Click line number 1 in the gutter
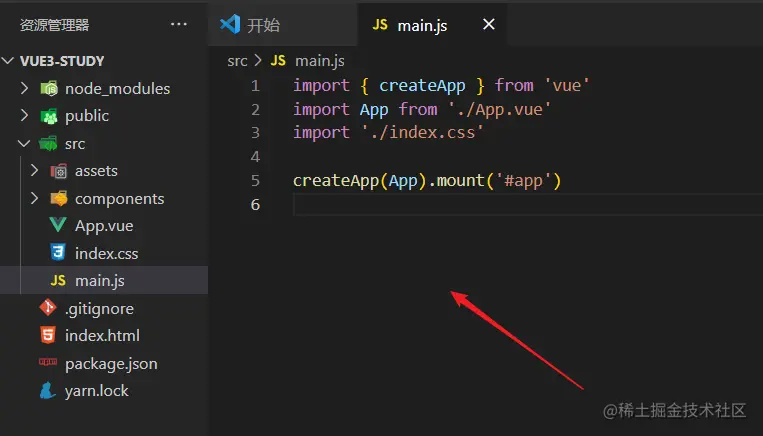763x436 pixels. pos(255,86)
